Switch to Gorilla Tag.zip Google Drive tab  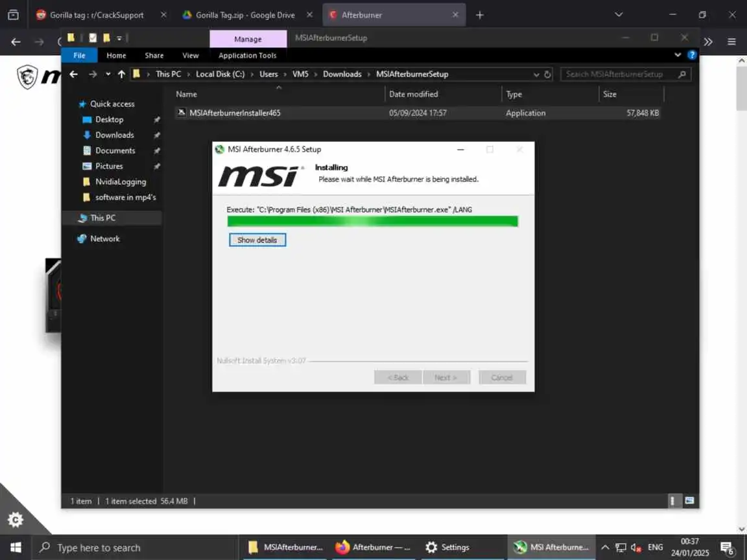(x=245, y=15)
